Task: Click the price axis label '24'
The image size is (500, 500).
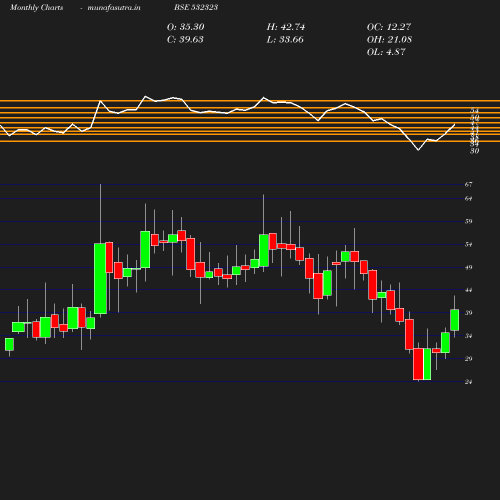Action: (x=469, y=382)
